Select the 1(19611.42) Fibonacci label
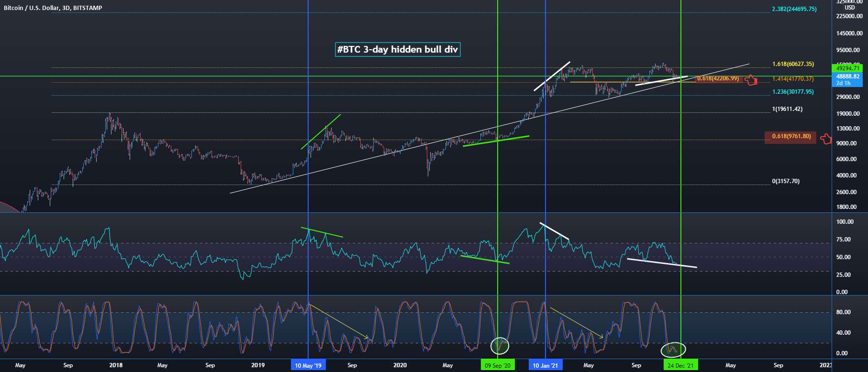Image resolution: width=868 pixels, height=372 pixels. tap(788, 109)
